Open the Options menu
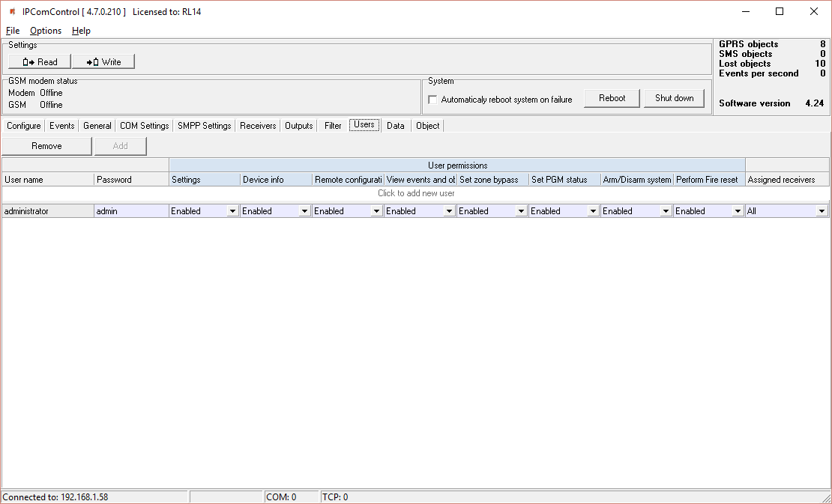The height and width of the screenshot is (504, 832). point(46,31)
